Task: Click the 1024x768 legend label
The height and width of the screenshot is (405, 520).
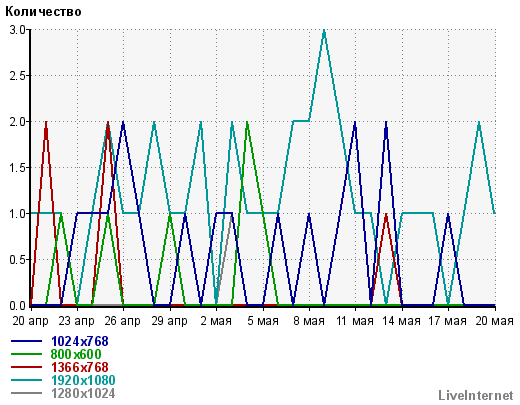Action: [80, 341]
